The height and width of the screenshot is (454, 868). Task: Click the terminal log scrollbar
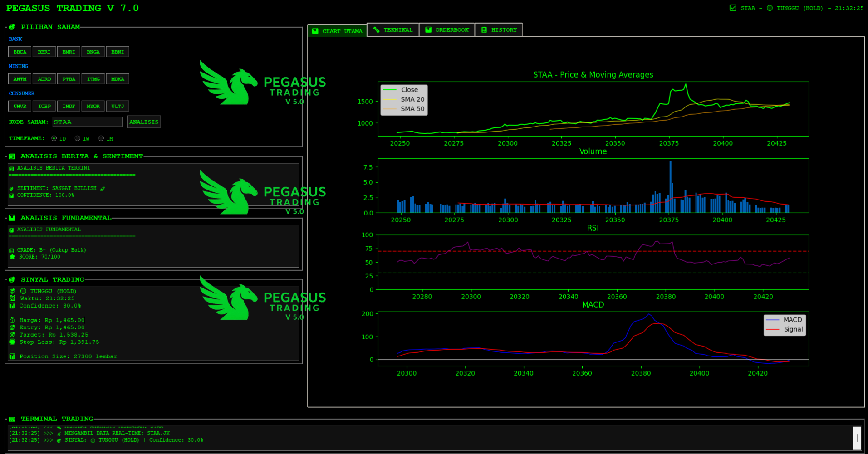857,438
